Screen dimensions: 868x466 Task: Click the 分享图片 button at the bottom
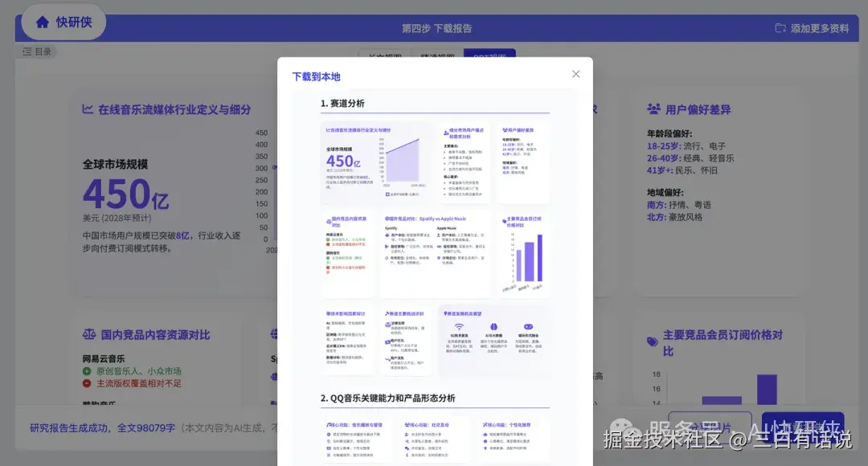click(710, 426)
